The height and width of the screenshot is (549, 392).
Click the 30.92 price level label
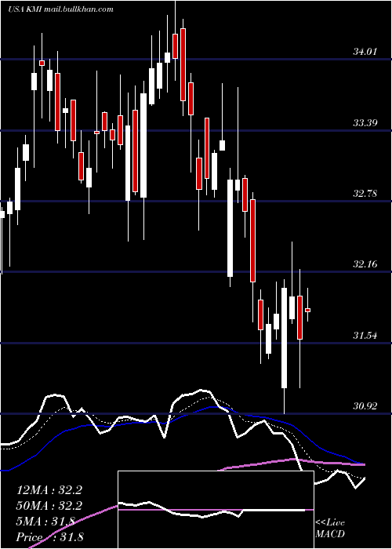(365, 406)
